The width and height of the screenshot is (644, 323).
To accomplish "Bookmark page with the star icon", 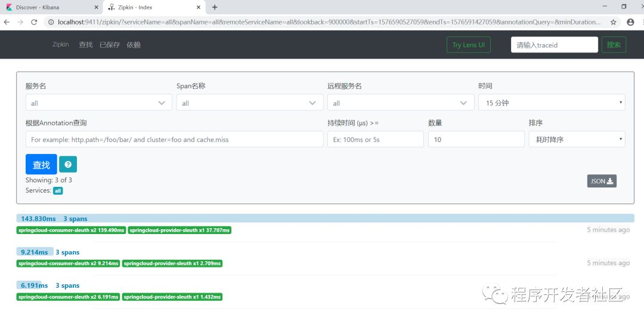I will [x=613, y=22].
